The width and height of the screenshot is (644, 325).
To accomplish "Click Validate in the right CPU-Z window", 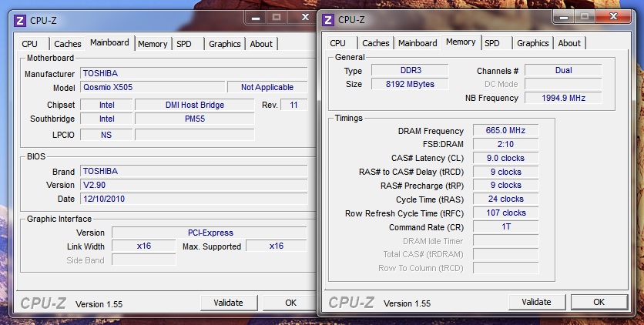I will coord(537,302).
